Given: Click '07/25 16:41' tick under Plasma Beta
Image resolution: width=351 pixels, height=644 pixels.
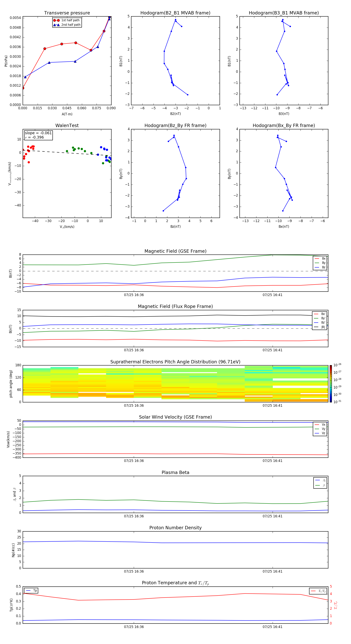Looking at the screenshot, I should 272,516.
